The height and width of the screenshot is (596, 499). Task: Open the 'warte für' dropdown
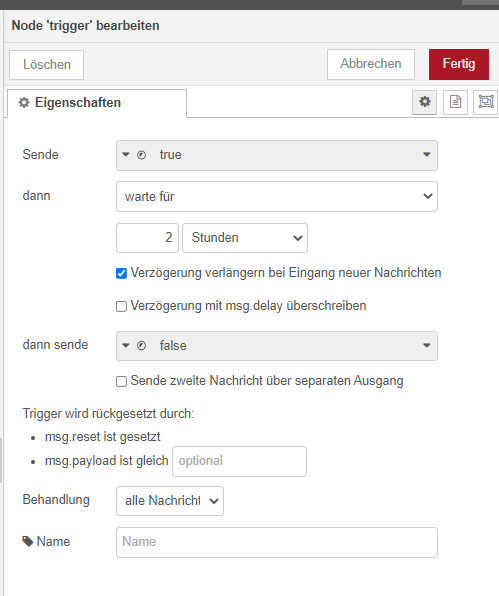tap(277, 197)
